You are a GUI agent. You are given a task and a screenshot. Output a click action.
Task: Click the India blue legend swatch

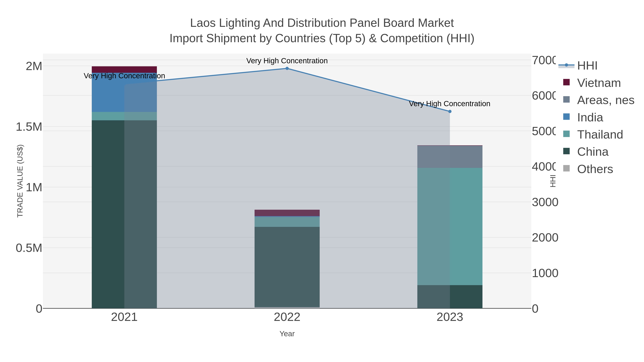point(566,117)
